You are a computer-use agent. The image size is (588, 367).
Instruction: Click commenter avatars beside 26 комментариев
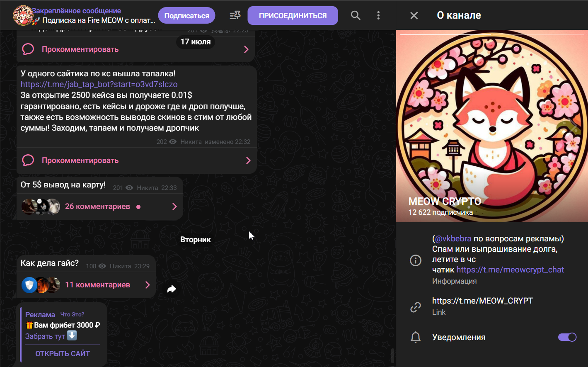(41, 207)
